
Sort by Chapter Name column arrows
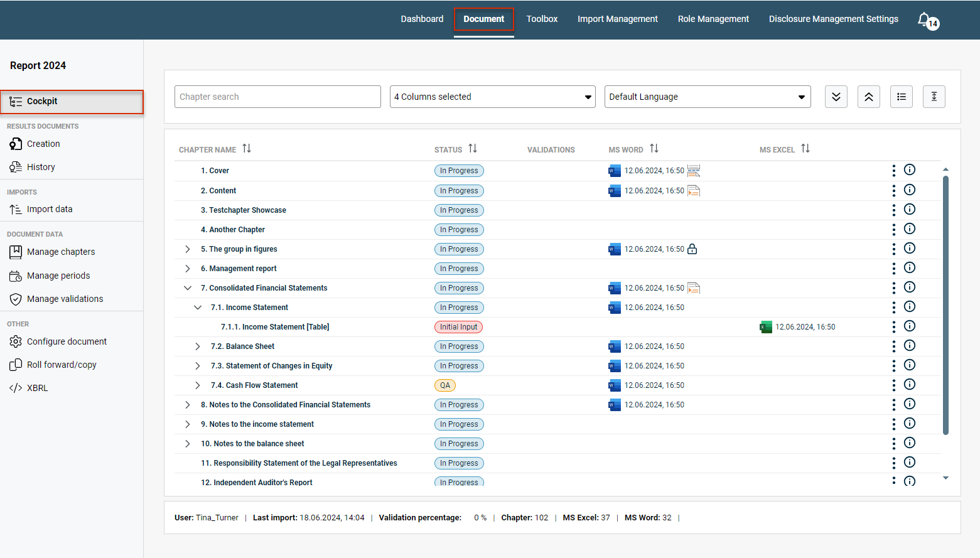coord(247,149)
